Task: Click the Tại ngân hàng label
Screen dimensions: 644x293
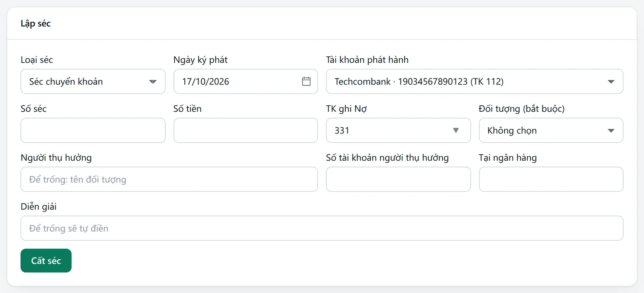Action: pyautogui.click(x=508, y=158)
